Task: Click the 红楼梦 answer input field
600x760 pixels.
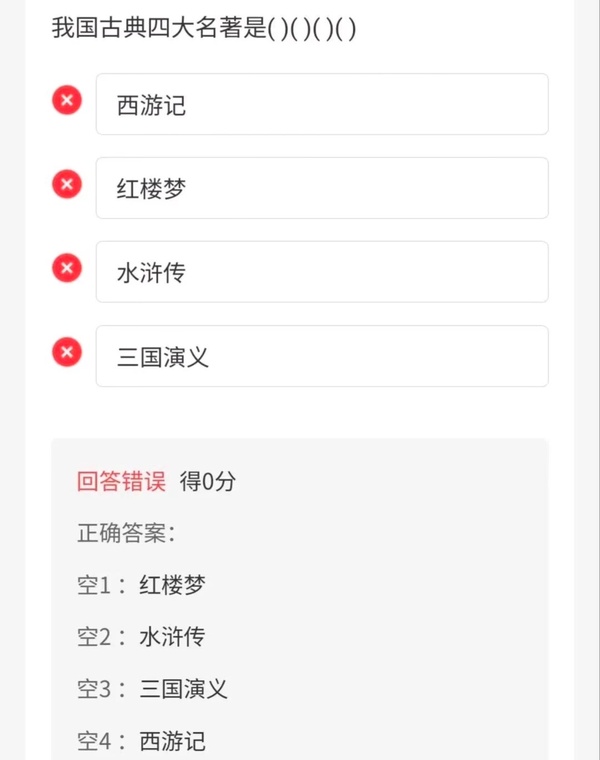Action: (322, 188)
